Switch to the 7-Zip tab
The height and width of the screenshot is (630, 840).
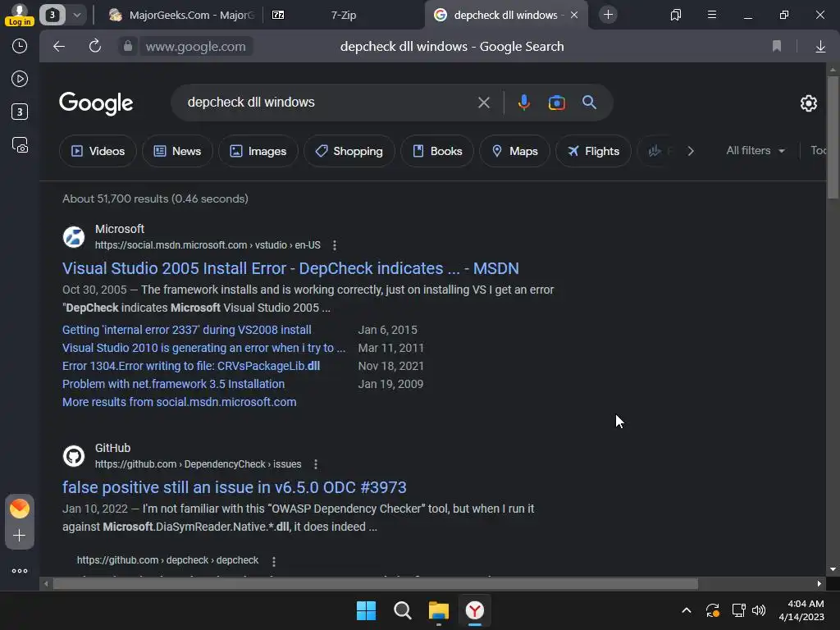344,15
